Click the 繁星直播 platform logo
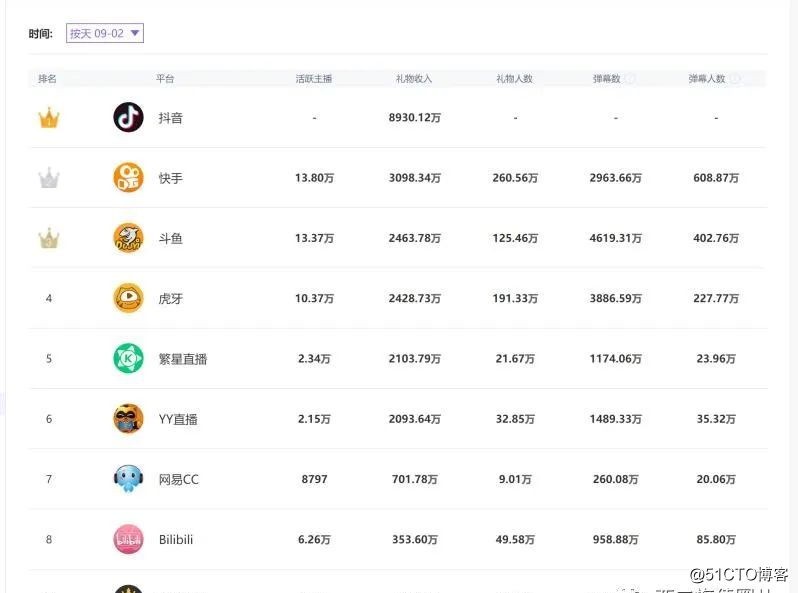 point(128,358)
